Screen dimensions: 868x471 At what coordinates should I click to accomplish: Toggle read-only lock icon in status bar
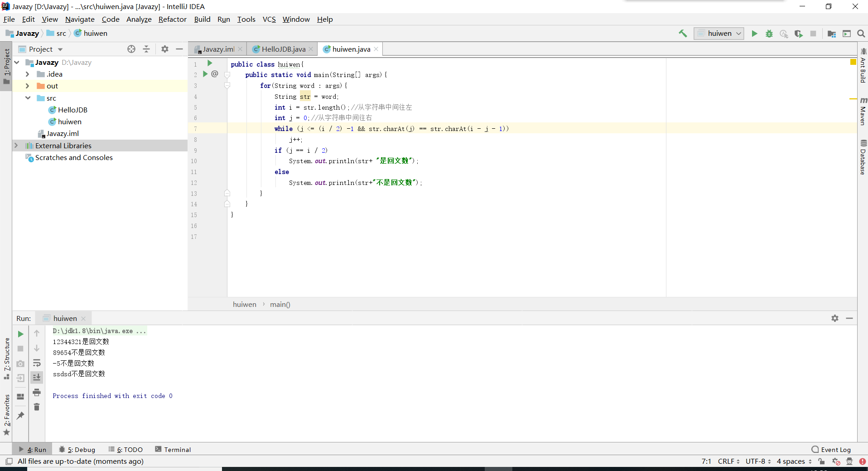coord(821,461)
